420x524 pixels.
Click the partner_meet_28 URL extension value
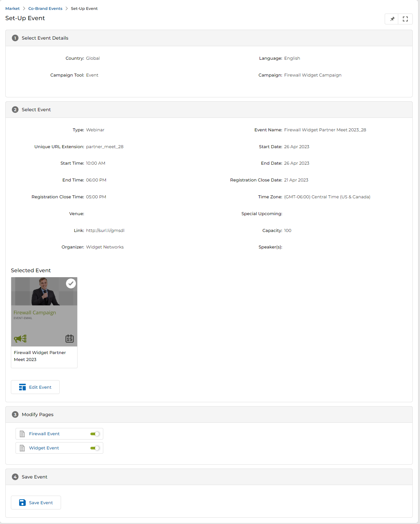click(x=105, y=147)
